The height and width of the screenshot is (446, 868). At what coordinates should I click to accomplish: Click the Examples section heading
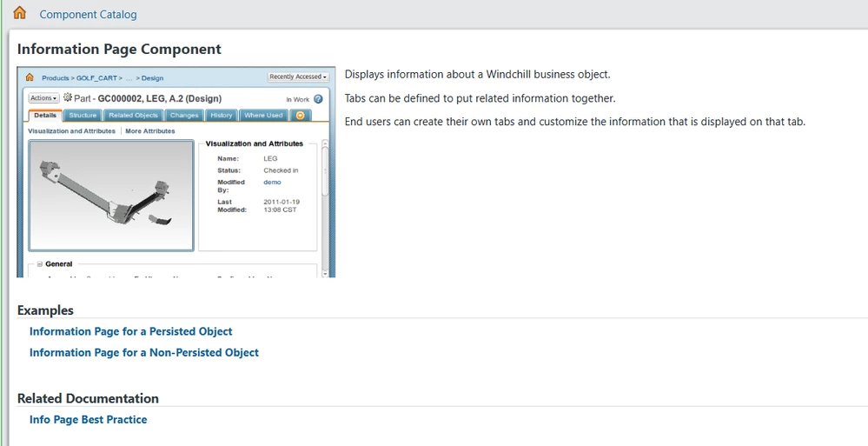click(x=45, y=310)
